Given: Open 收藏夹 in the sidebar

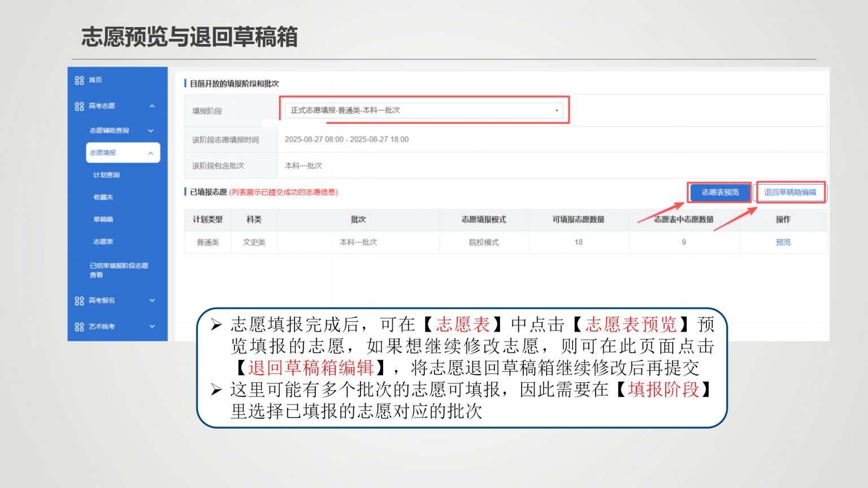Looking at the screenshot, I should tap(103, 197).
